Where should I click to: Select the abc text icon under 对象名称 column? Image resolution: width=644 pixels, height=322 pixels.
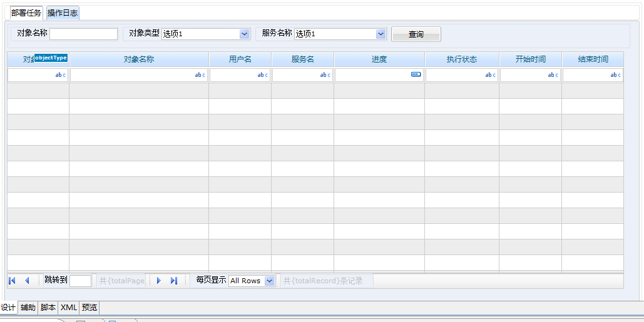click(x=199, y=74)
